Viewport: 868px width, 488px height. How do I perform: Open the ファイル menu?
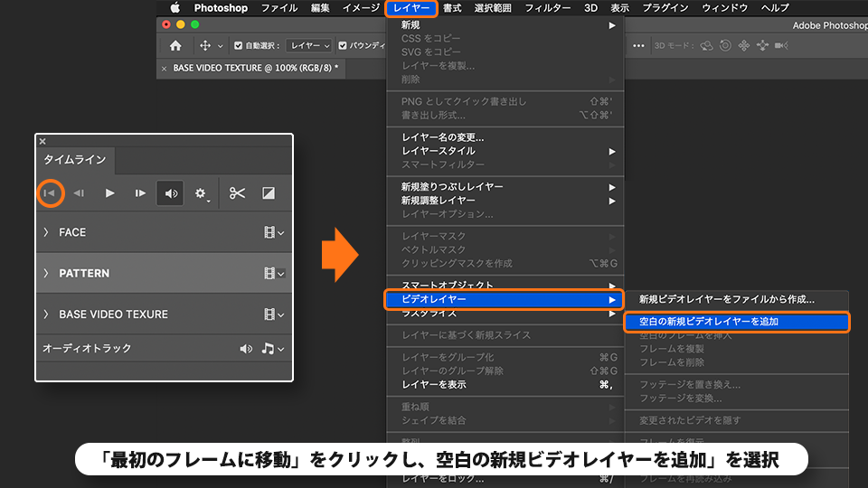coord(279,8)
